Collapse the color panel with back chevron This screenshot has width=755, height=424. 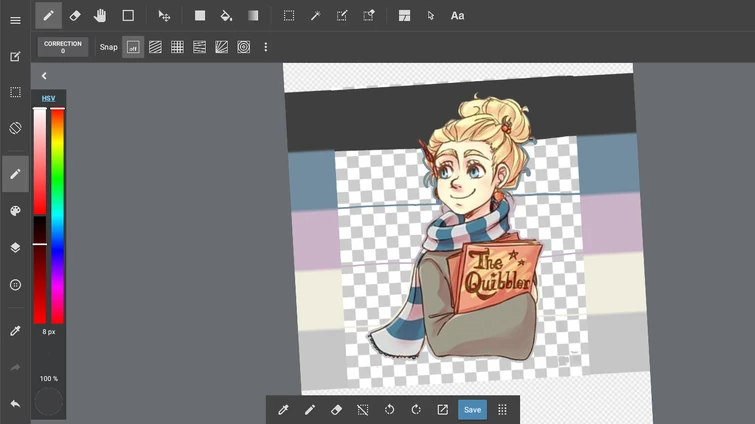pyautogui.click(x=44, y=76)
